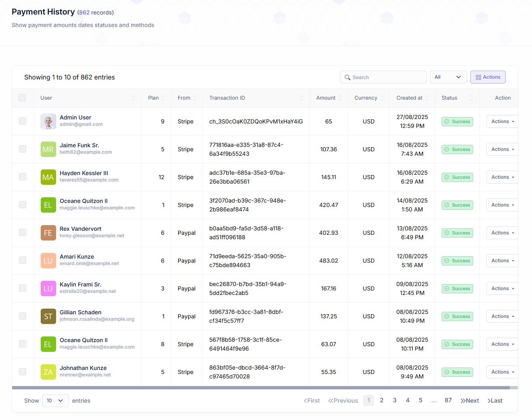Viewport: 532px width, 420px height.
Task: Select the checkbox for Rex Vandervort row
Action: (23, 232)
